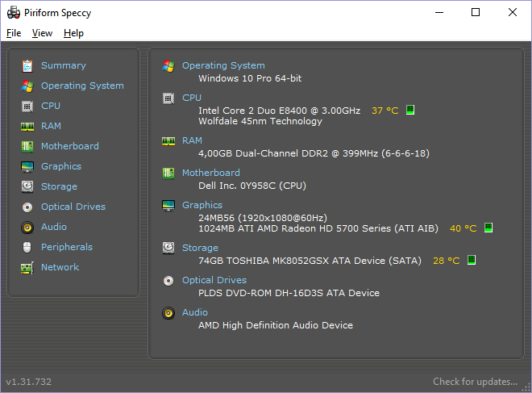Click the GPU temperature gauge icon at 40 °C
Viewport: 532px width, 393px height.
[488, 228]
